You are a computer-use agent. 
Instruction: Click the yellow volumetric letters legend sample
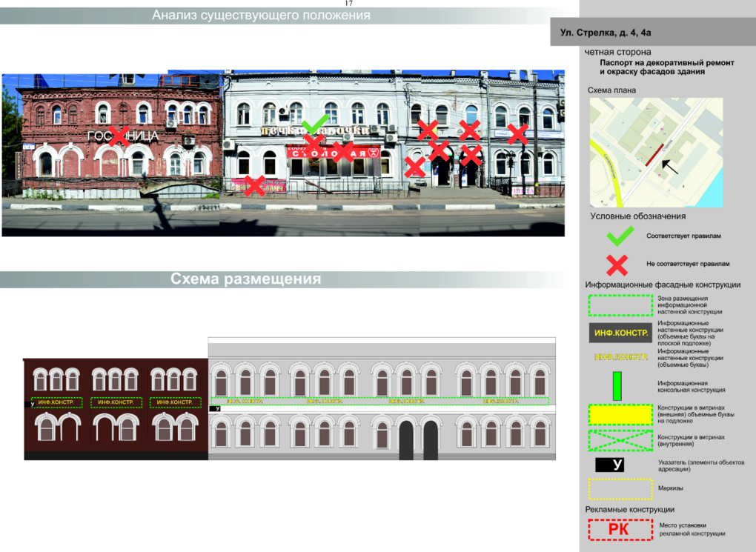620,357
